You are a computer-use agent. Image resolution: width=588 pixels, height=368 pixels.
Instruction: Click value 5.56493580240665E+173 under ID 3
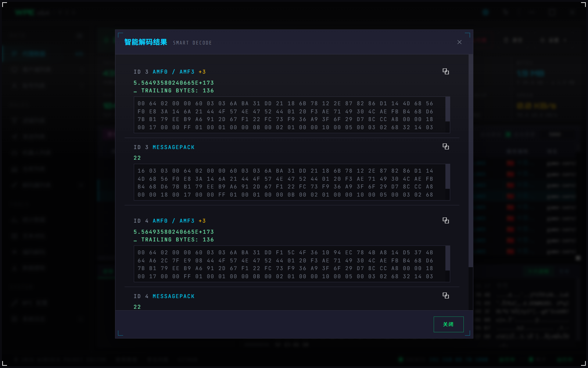pos(173,83)
